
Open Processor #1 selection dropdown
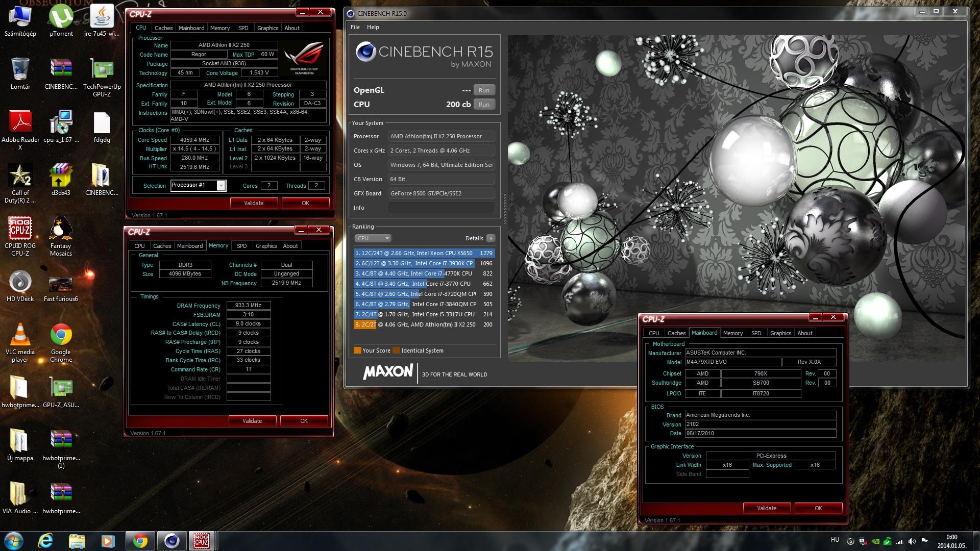pos(198,185)
